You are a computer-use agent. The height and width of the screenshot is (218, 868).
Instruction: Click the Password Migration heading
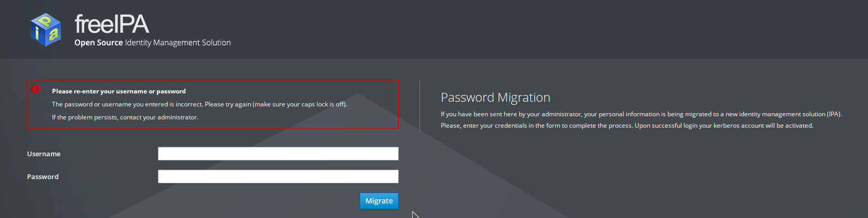(x=495, y=98)
